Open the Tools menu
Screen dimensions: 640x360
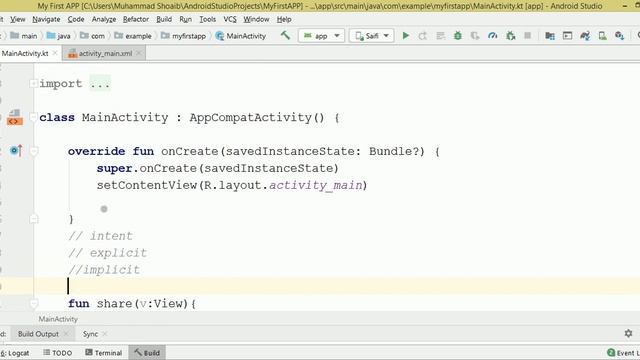tap(207, 19)
